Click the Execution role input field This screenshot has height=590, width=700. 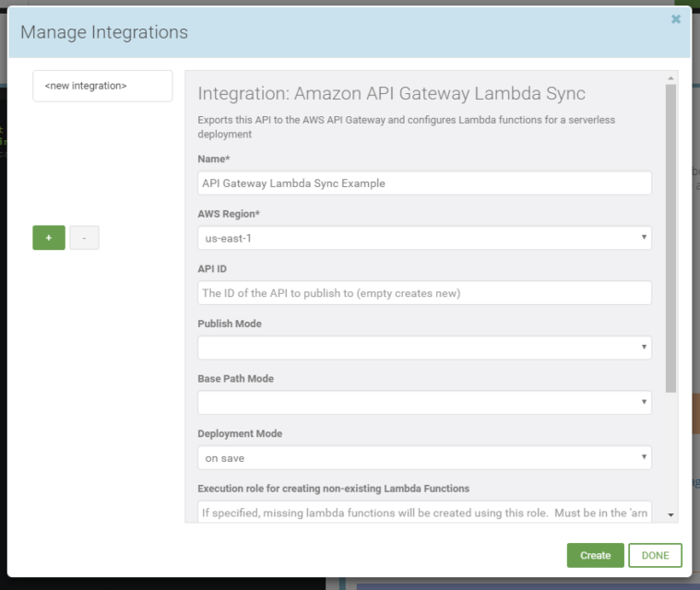pyautogui.click(x=424, y=512)
